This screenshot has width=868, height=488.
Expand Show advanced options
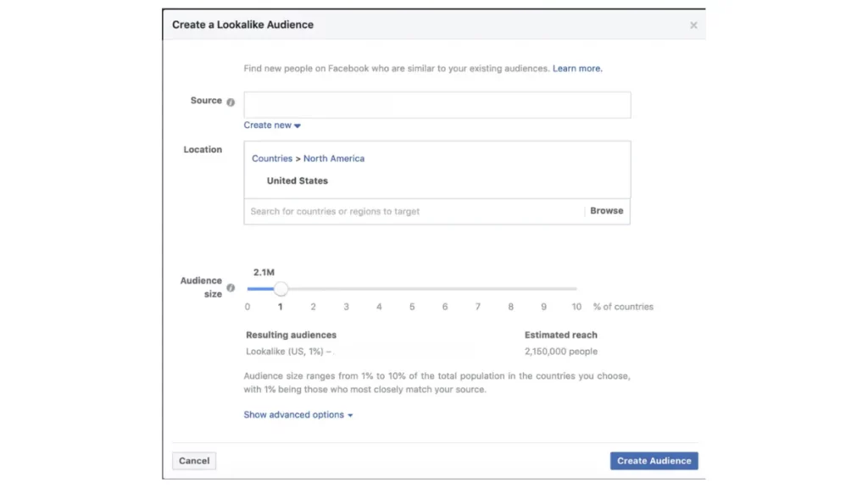[298, 414]
